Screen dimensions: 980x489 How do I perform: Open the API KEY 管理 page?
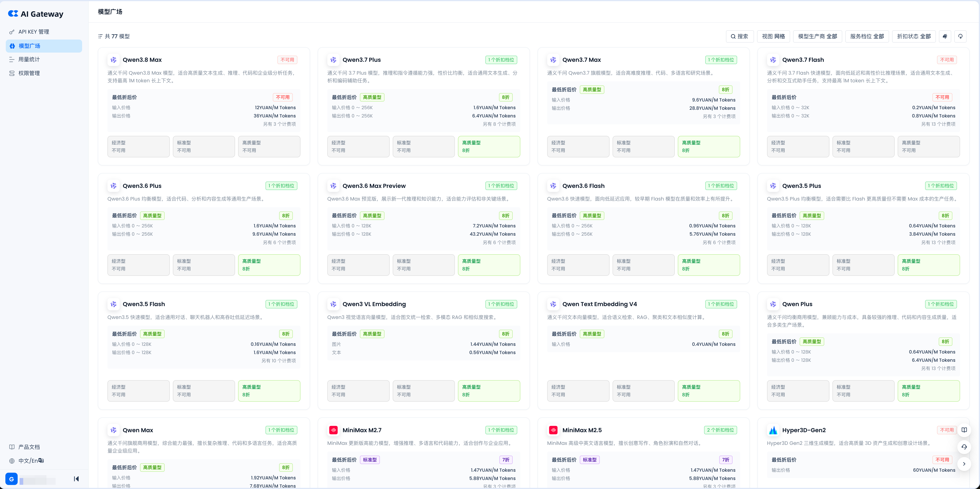pos(44,32)
